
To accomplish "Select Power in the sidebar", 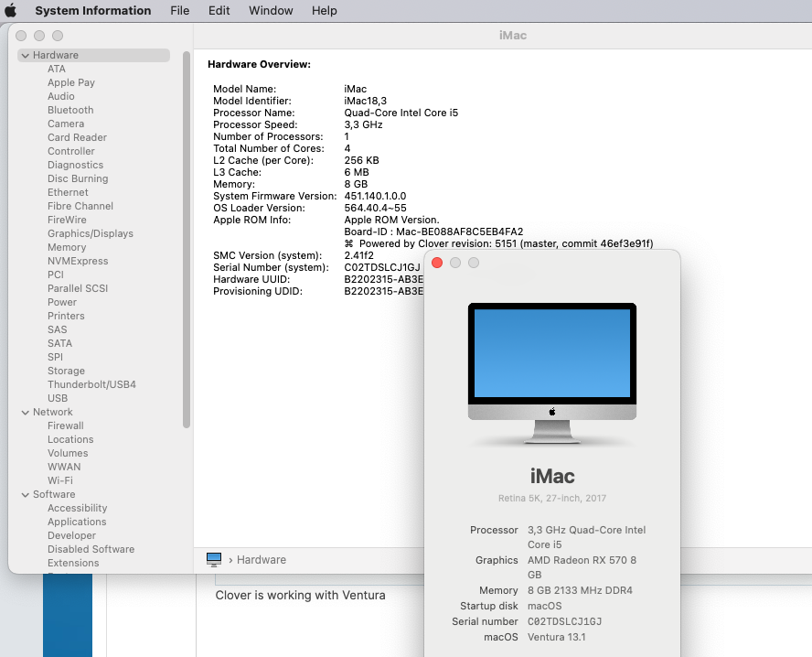I will 62,302.
